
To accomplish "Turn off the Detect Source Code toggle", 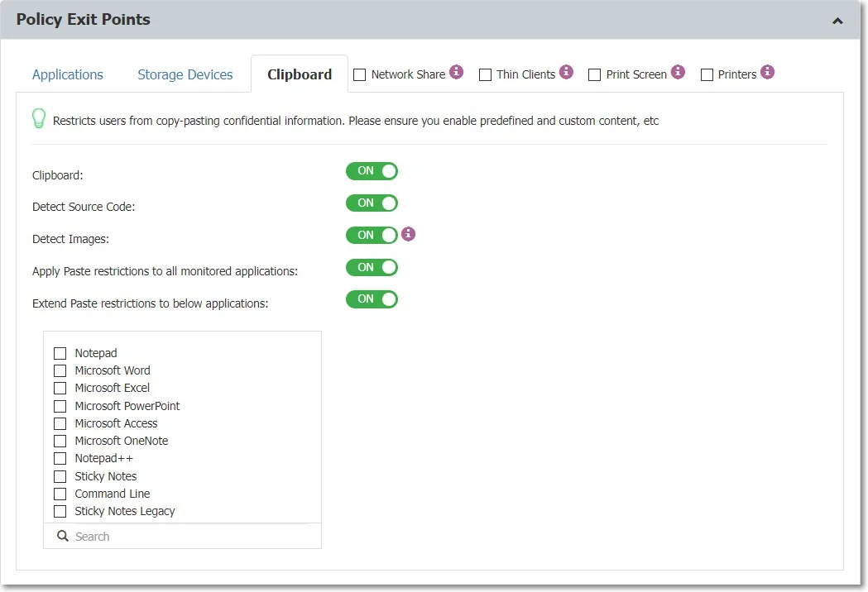I will point(372,203).
